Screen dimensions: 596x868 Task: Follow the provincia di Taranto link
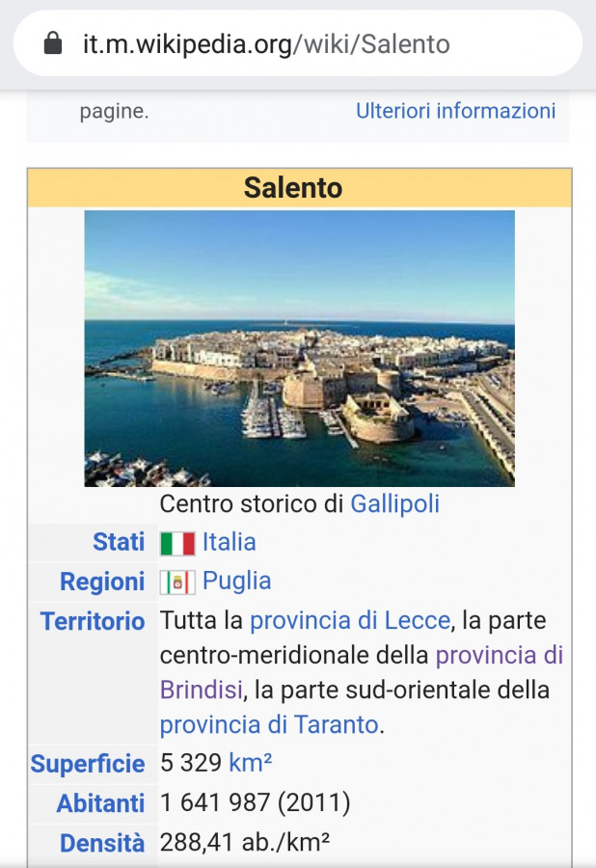(x=269, y=725)
